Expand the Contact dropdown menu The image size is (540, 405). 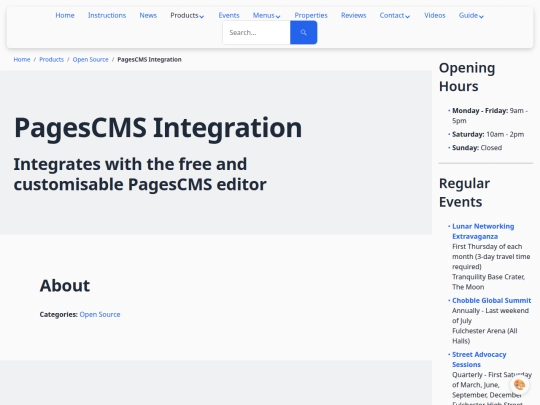[395, 15]
